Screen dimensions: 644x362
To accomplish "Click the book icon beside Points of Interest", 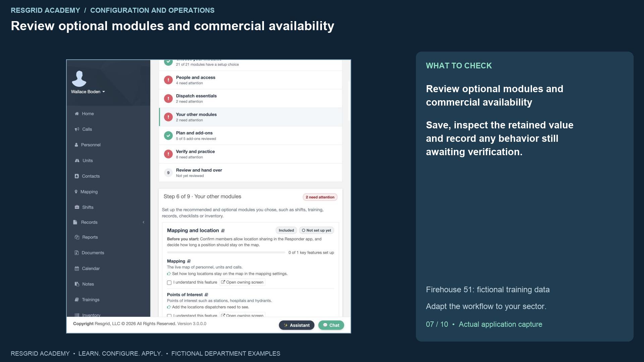I will [206, 295].
